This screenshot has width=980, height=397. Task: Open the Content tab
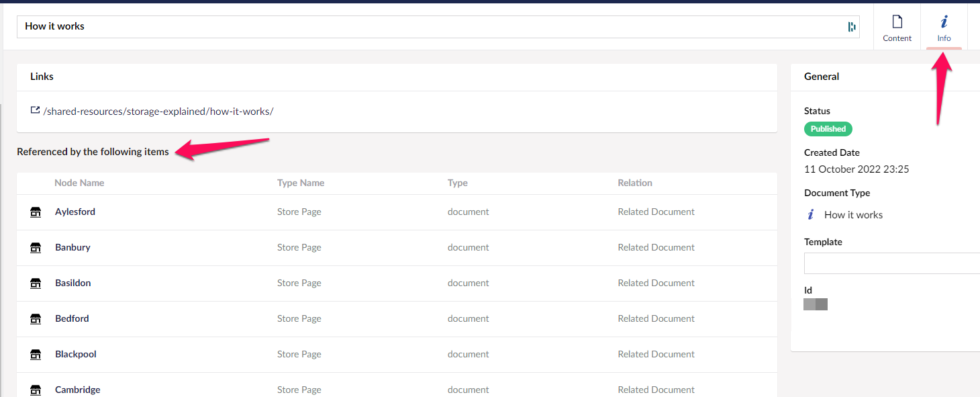(x=897, y=28)
